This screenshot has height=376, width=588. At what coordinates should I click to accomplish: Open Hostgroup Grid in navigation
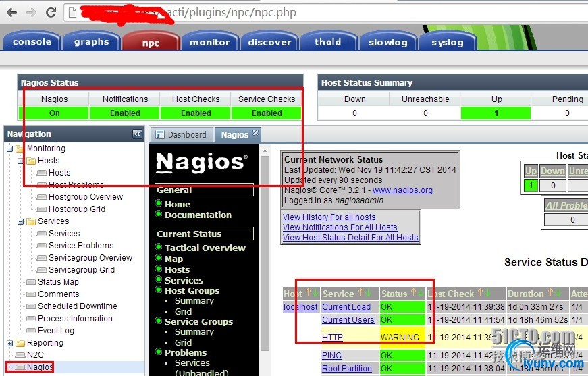(77, 209)
